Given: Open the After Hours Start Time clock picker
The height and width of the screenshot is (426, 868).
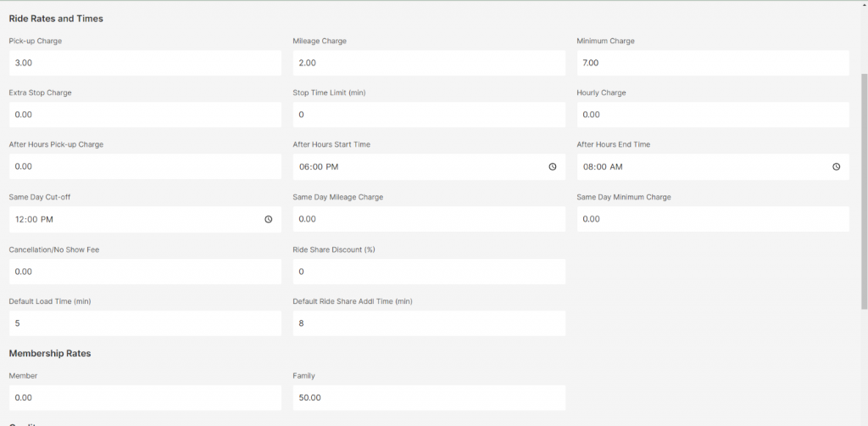Looking at the screenshot, I should coord(552,167).
